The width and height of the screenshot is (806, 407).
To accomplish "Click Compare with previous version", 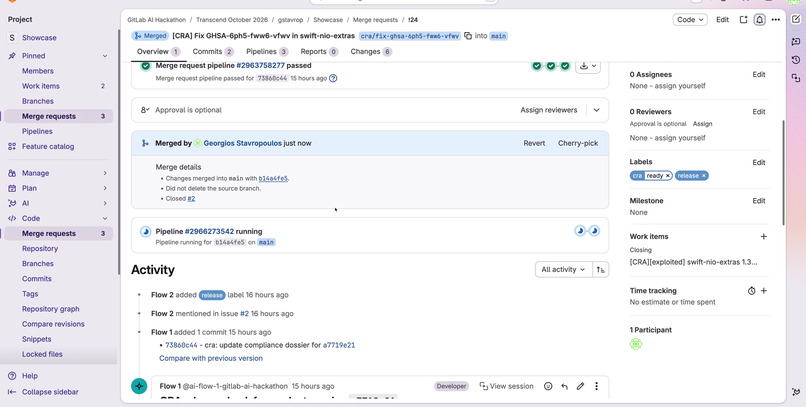I will pos(211,358).
